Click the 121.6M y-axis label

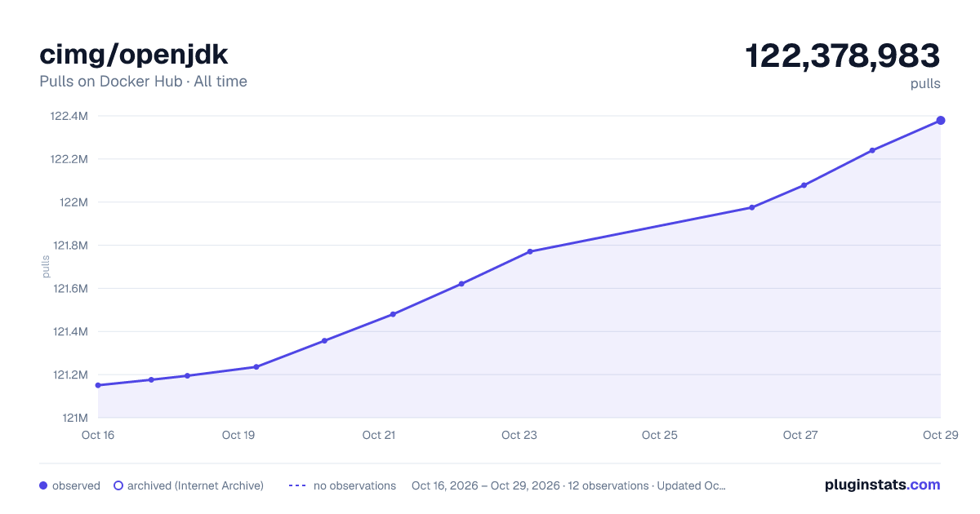pyautogui.click(x=70, y=289)
